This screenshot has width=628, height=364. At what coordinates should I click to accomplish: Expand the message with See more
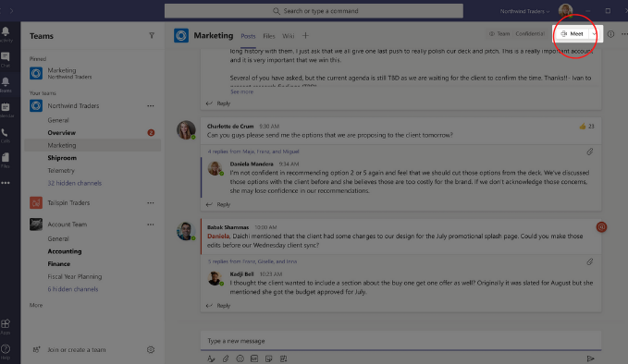tap(242, 91)
